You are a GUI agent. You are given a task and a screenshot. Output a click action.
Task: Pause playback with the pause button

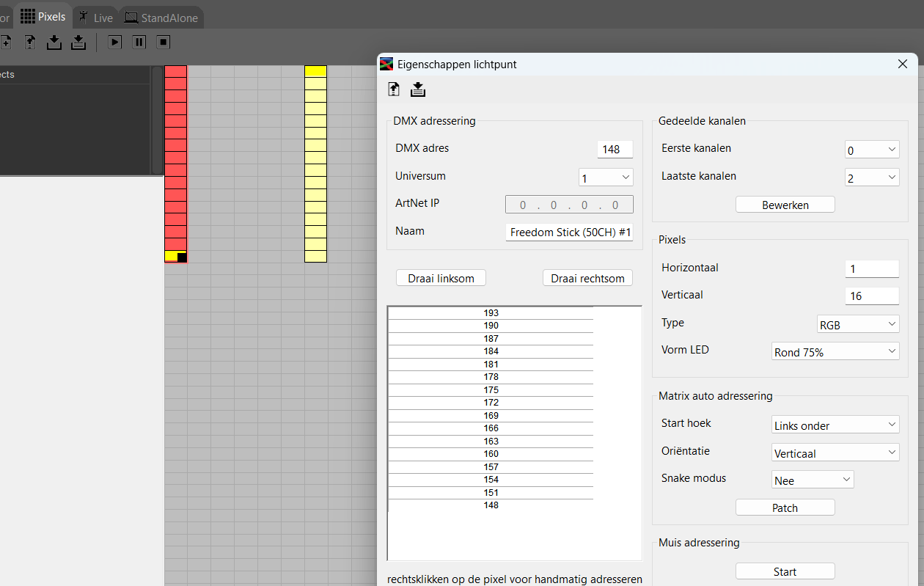tap(139, 43)
